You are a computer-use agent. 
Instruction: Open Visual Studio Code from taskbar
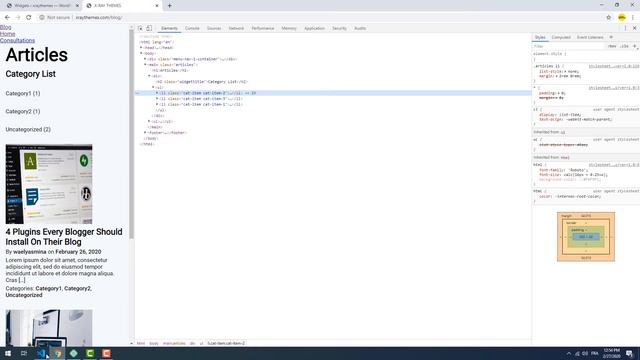tap(41, 353)
